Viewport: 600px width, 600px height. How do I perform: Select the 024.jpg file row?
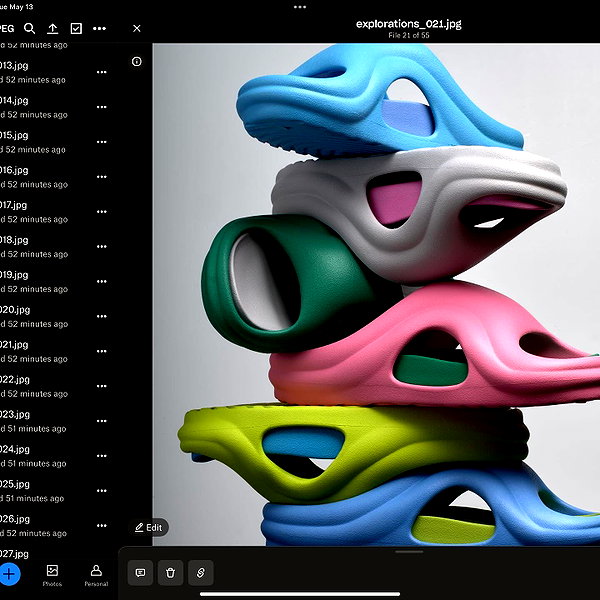coord(57,456)
